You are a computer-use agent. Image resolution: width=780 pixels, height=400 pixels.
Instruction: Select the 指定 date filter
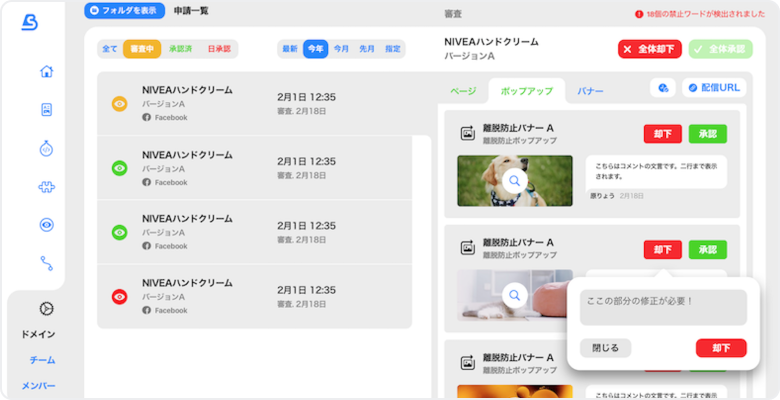pos(392,49)
